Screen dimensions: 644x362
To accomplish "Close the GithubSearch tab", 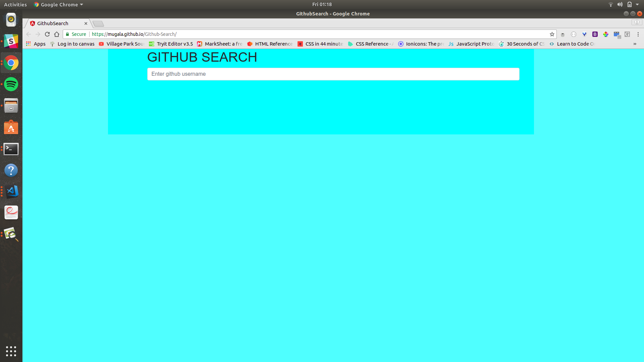I will [x=86, y=23].
